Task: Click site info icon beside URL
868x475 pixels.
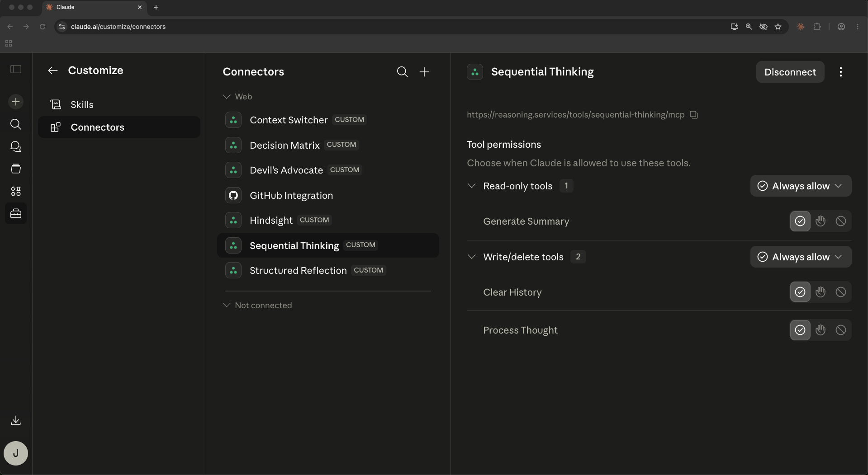Action: (62, 27)
